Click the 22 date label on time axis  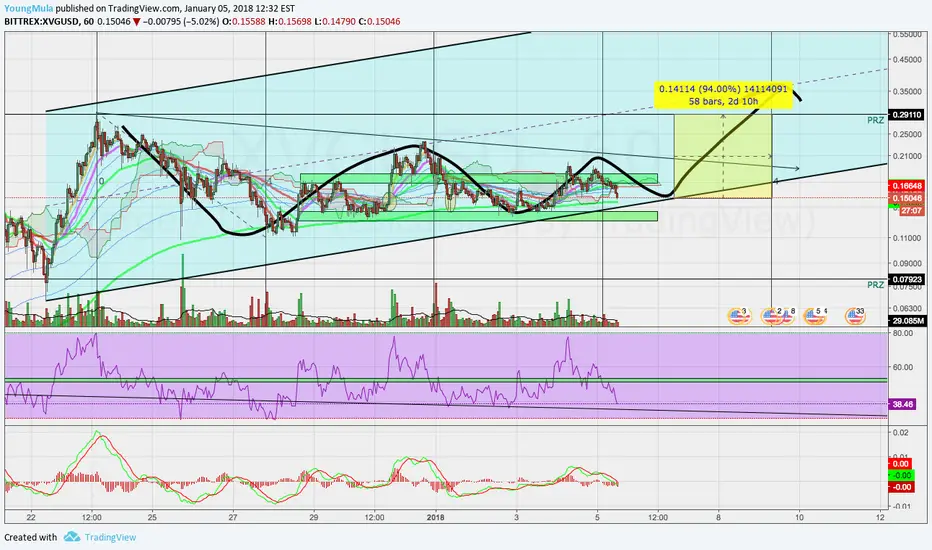click(31, 517)
